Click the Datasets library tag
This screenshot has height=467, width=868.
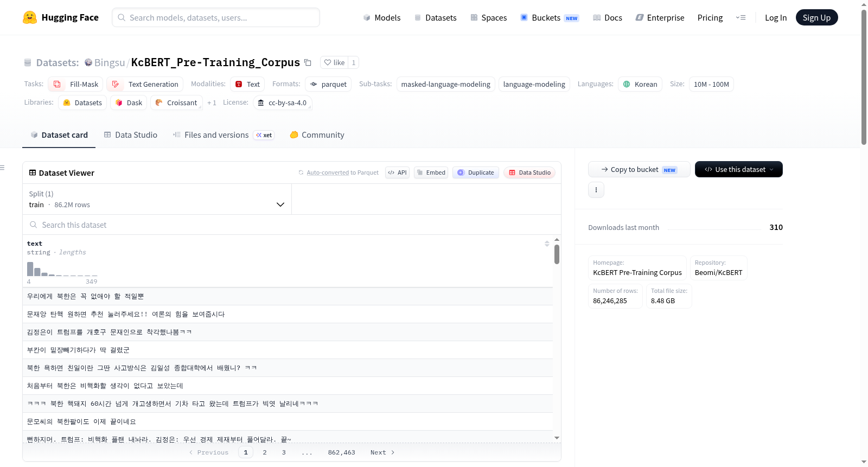[x=82, y=103]
